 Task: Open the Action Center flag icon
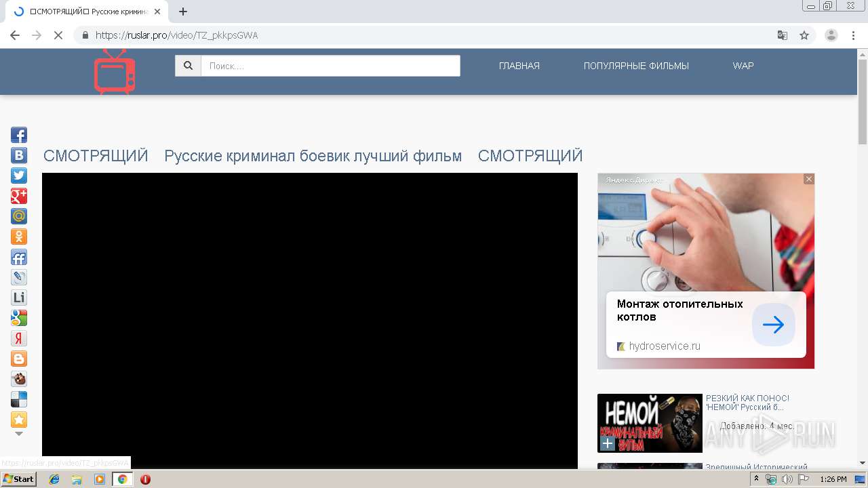coord(804,479)
